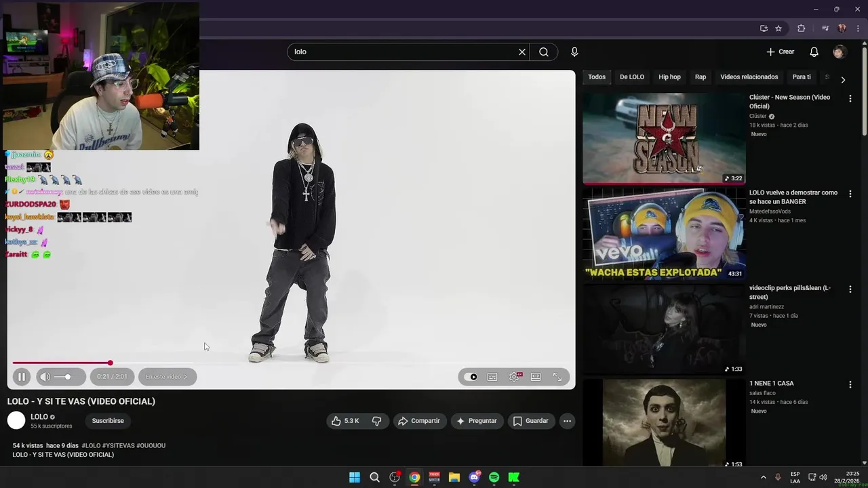Click the magnifier search button
The image size is (868, 488).
pyautogui.click(x=544, y=52)
